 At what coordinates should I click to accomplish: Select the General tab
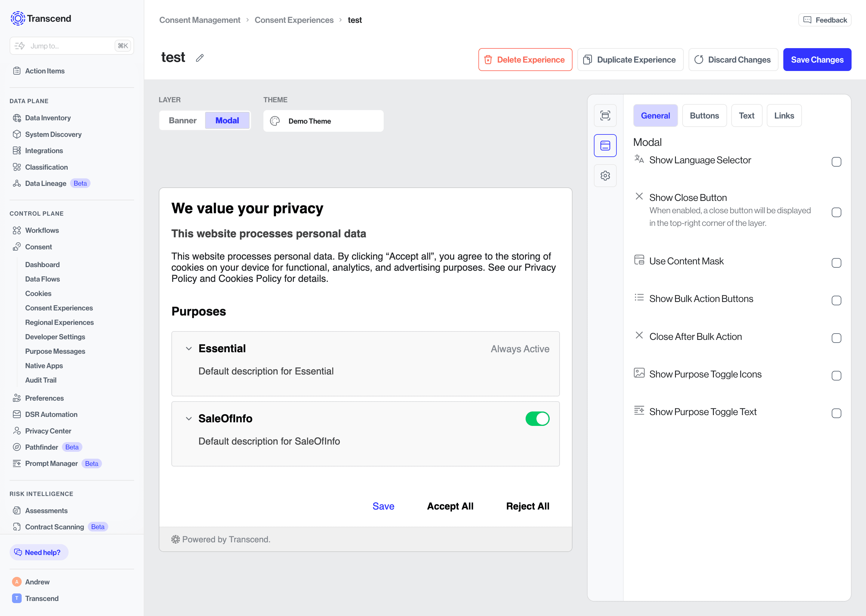pos(655,116)
